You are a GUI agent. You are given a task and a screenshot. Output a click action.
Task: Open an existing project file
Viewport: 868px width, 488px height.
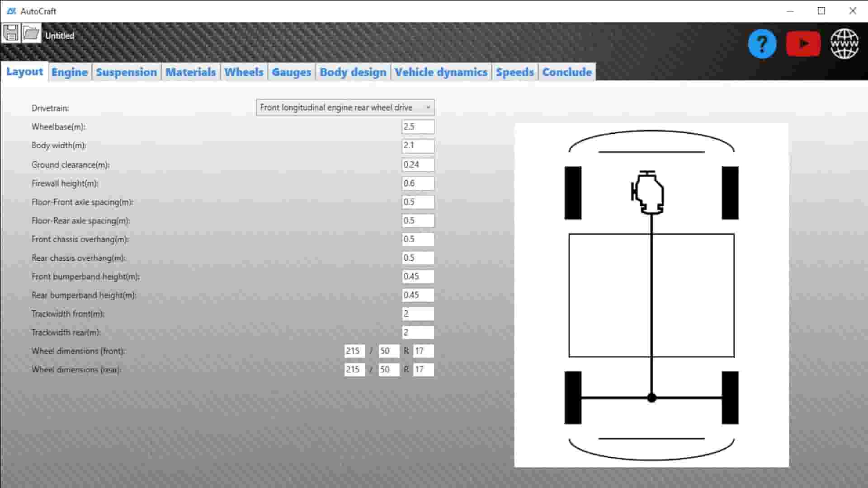(x=32, y=32)
